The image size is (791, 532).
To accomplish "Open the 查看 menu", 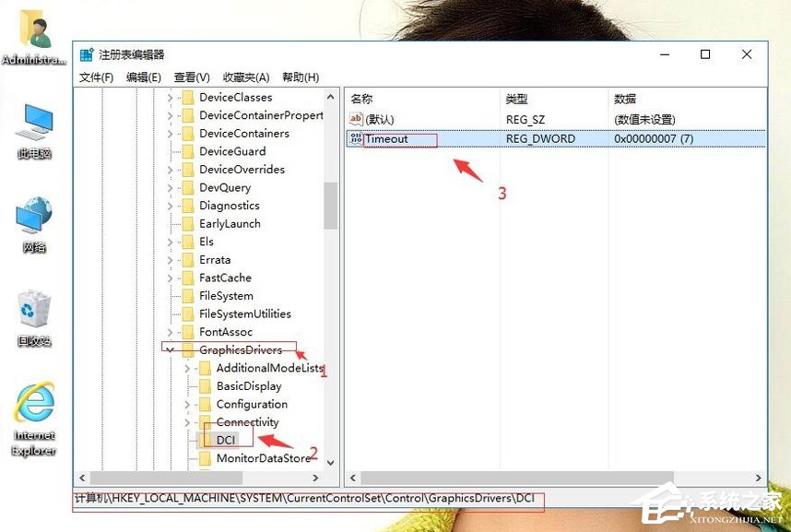I will coord(190,77).
